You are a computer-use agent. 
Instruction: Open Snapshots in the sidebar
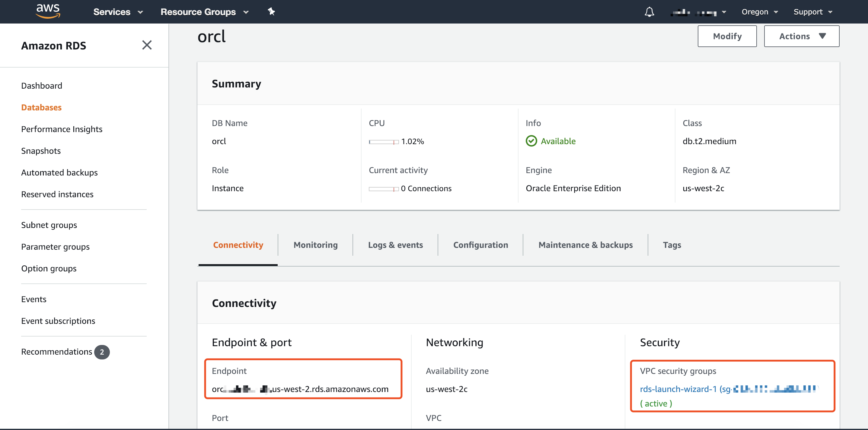coord(41,150)
